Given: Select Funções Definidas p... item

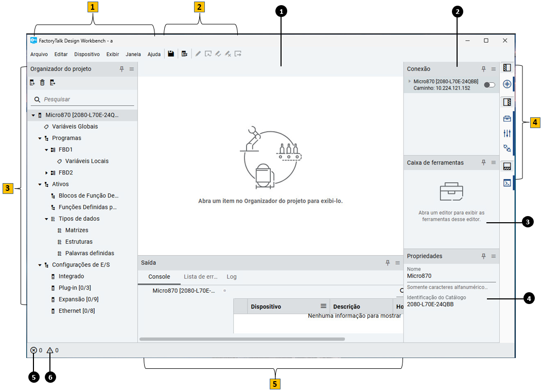Looking at the screenshot, I should point(88,207).
